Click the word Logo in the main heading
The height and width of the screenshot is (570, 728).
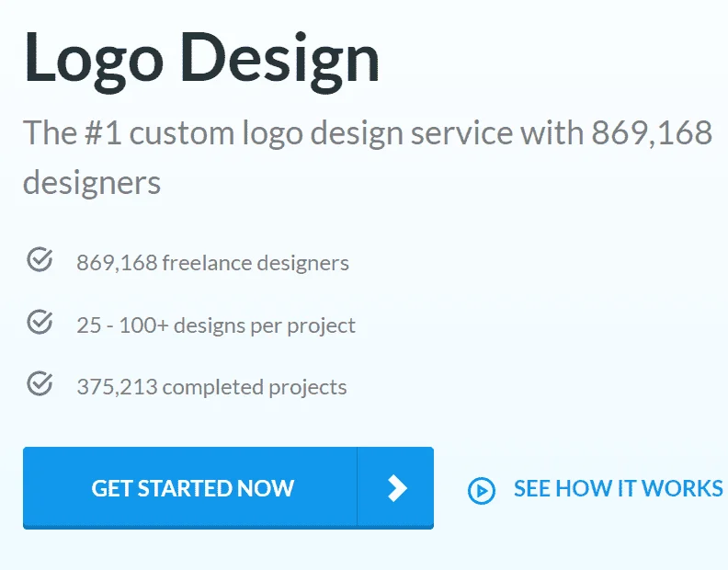pos(103,60)
